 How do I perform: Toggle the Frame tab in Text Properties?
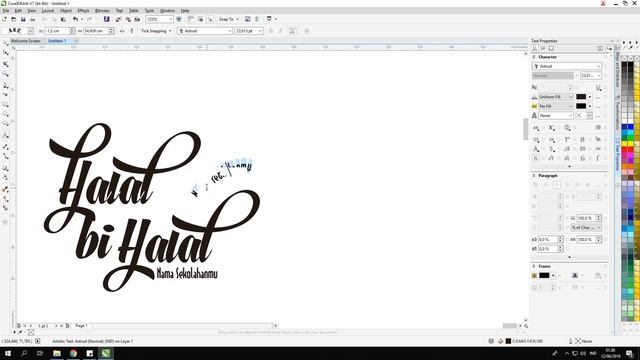pyautogui.click(x=551, y=49)
